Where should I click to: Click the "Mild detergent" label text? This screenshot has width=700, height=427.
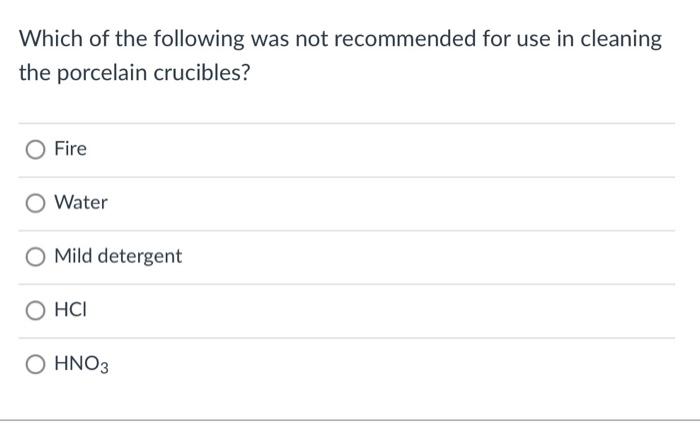118,256
